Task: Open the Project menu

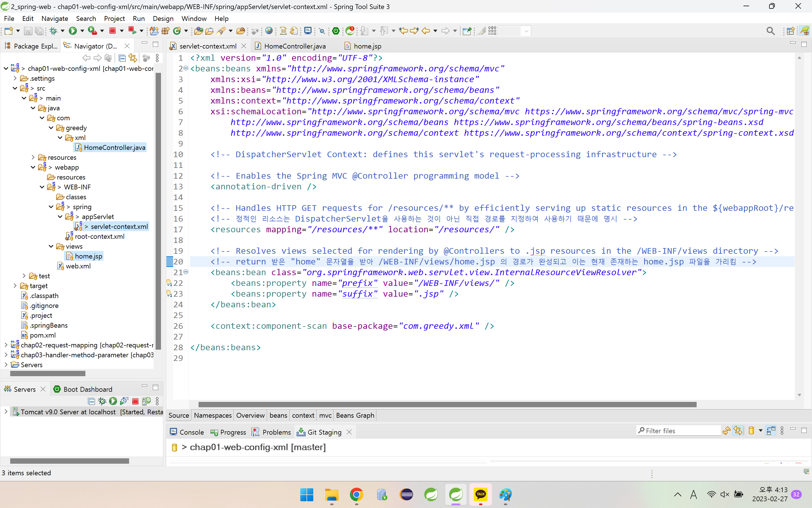Action: (x=114, y=18)
